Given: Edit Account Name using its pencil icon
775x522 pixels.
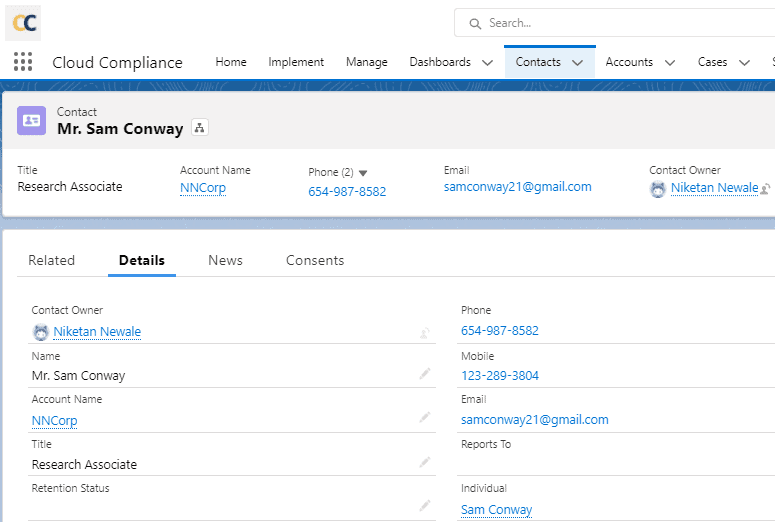Looking at the screenshot, I should click(425, 418).
